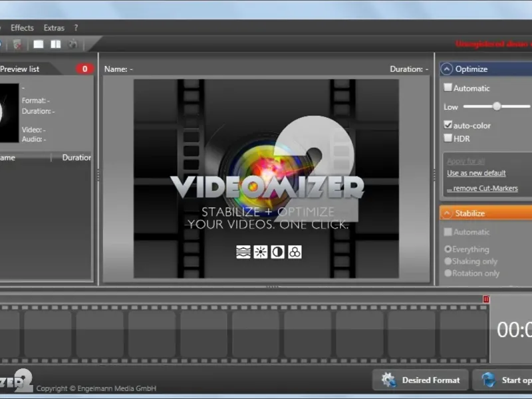Click the 'Name: -' label
The image size is (532, 399).
(118, 69)
